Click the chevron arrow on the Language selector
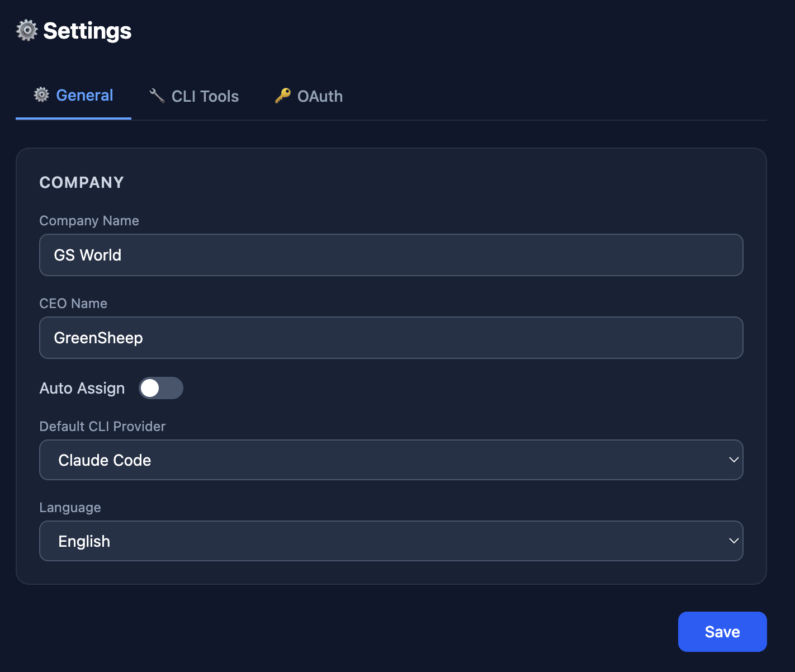The width and height of the screenshot is (795, 672). [x=734, y=541]
